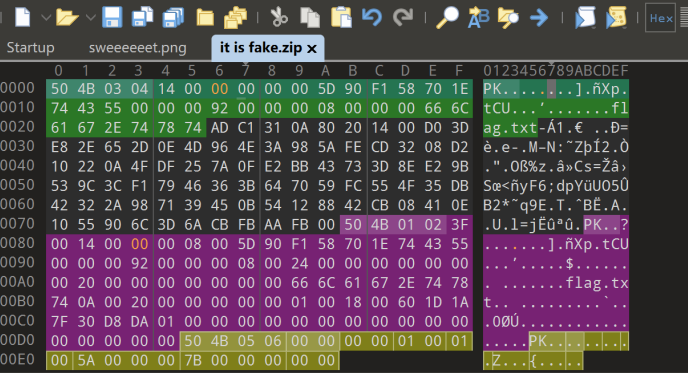Click the Goto arrow icon
This screenshot has height=373, width=688.
click(539, 18)
